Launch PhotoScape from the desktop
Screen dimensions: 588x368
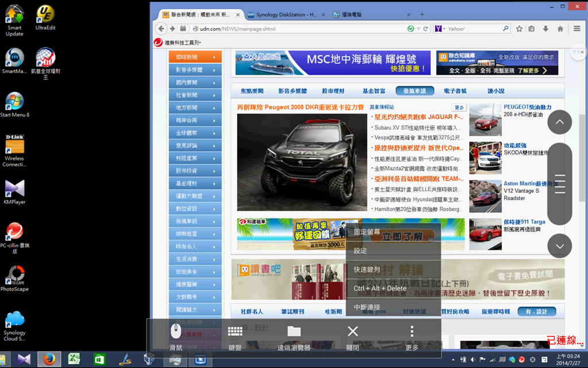coord(14,279)
